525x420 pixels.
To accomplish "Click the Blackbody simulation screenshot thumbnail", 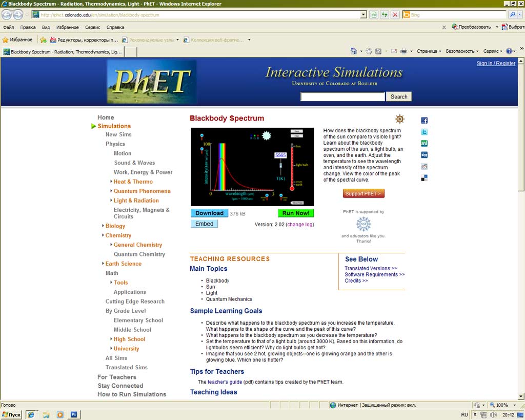I will (252, 167).
